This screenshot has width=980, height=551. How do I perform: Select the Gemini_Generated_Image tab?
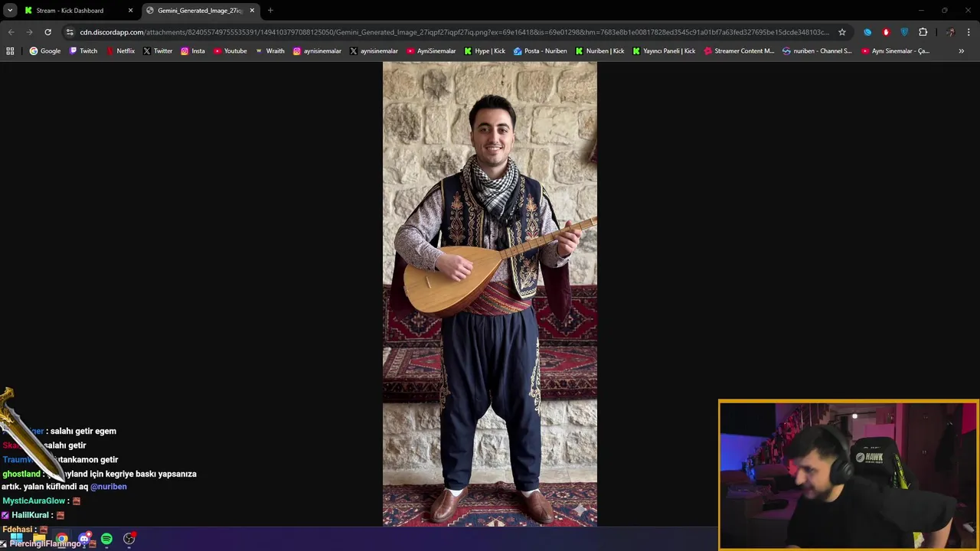201,11
